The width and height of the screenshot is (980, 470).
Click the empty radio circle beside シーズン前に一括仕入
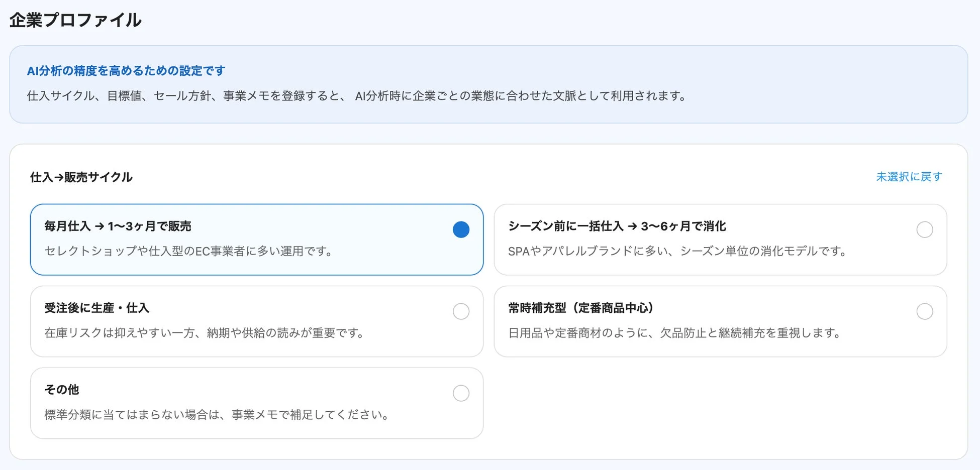[x=924, y=229]
